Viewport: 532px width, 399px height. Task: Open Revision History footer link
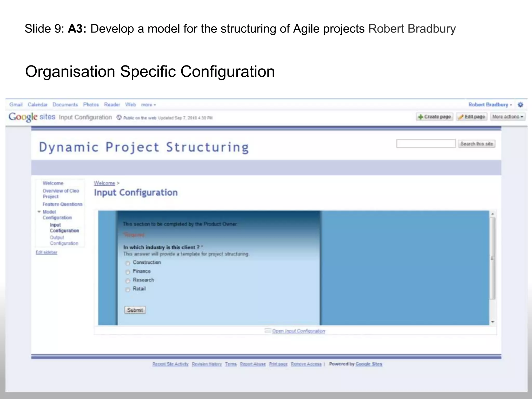click(207, 364)
